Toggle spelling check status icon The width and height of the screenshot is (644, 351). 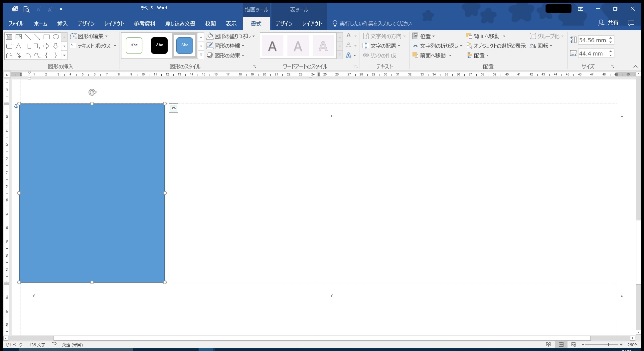tap(54, 345)
